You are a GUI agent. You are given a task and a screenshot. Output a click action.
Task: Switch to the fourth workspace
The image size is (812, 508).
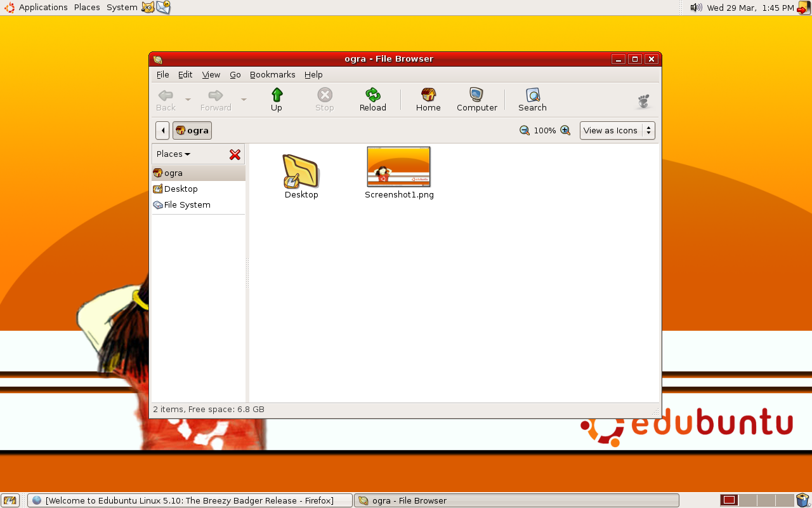pyautogui.click(x=785, y=500)
